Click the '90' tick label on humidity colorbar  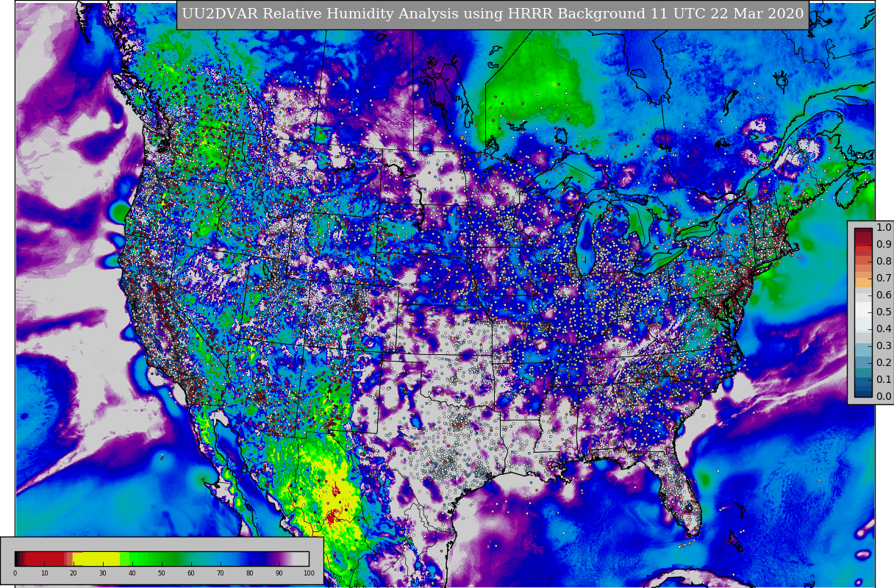(279, 573)
